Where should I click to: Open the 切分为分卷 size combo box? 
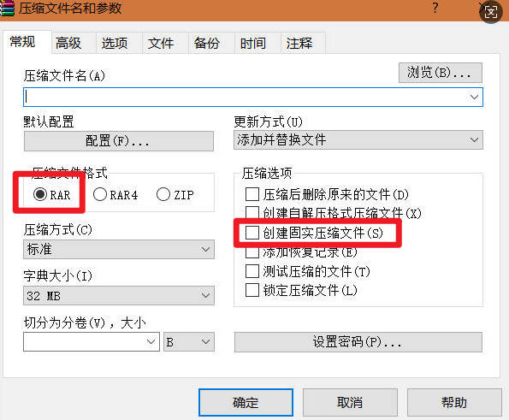[92, 341]
